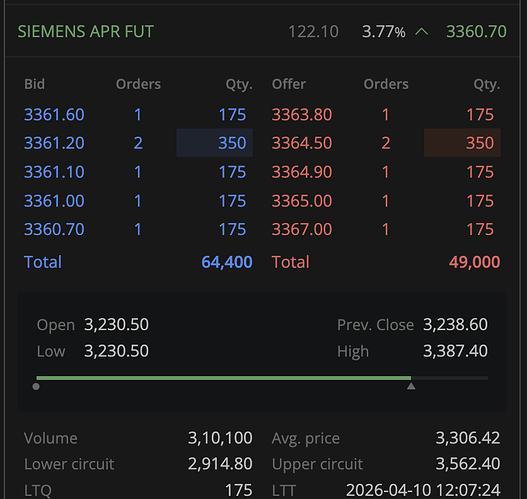Click the LTT timestamp 2026-04-10 12:07:24
Image resolution: width=527 pixels, height=499 pixels.
coord(423,490)
